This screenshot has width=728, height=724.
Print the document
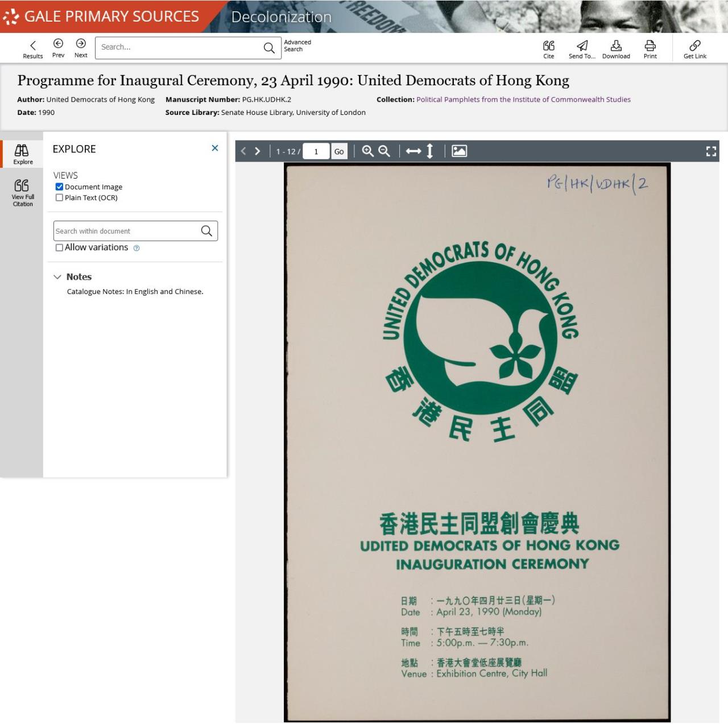tap(650, 49)
